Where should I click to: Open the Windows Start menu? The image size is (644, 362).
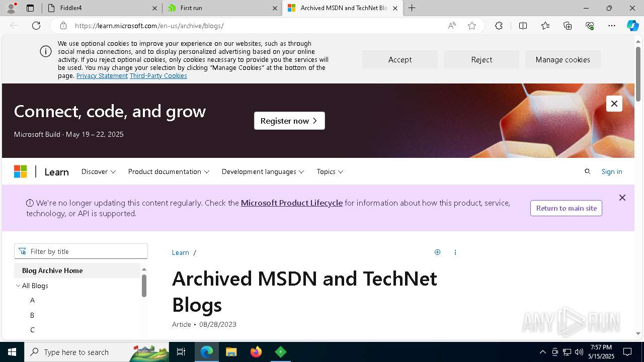(x=12, y=352)
